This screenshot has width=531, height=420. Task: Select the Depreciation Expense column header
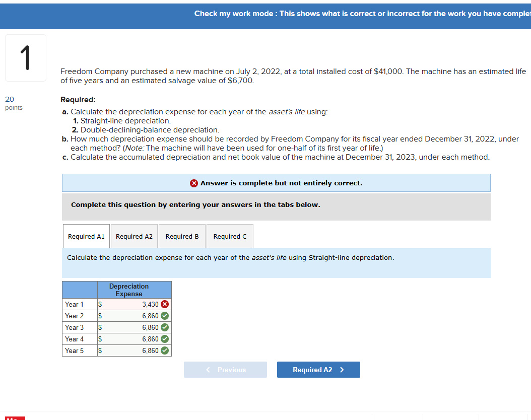point(129,290)
